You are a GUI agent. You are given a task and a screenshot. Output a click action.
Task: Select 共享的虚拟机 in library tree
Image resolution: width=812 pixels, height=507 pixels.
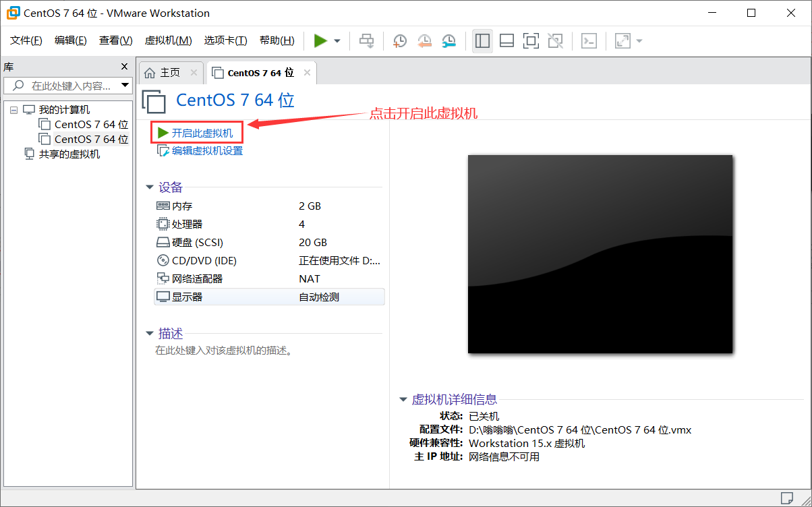coord(69,154)
